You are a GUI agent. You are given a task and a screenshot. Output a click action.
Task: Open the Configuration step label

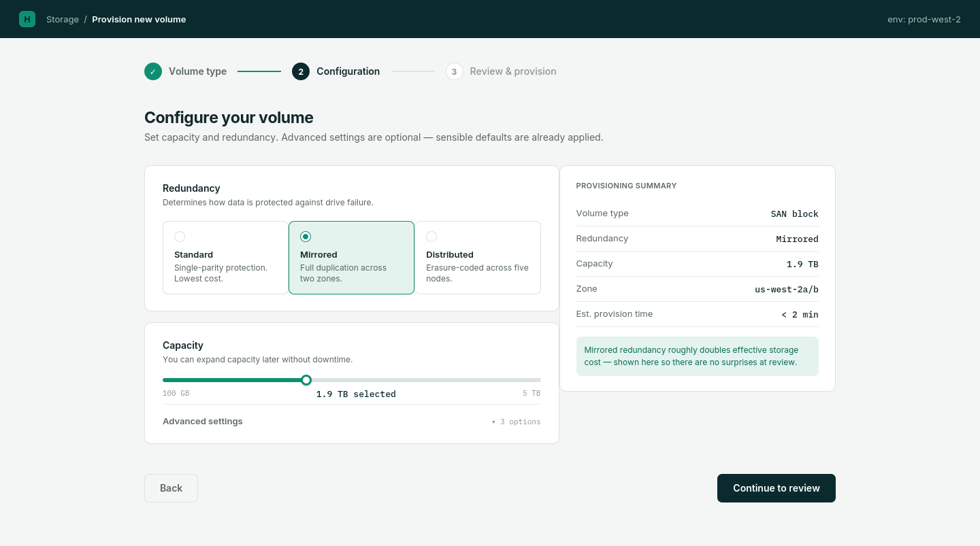348,71
